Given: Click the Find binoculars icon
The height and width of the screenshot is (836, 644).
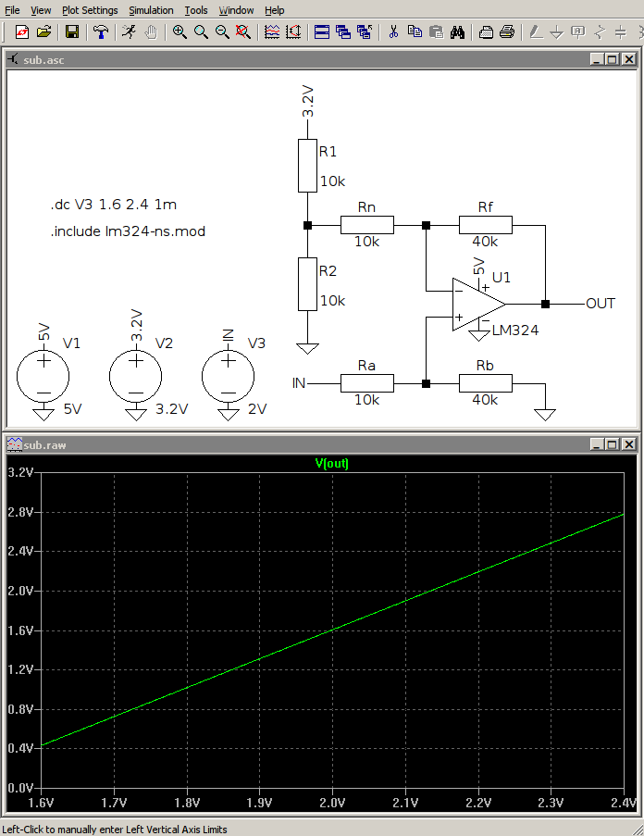Looking at the screenshot, I should pyautogui.click(x=458, y=32).
